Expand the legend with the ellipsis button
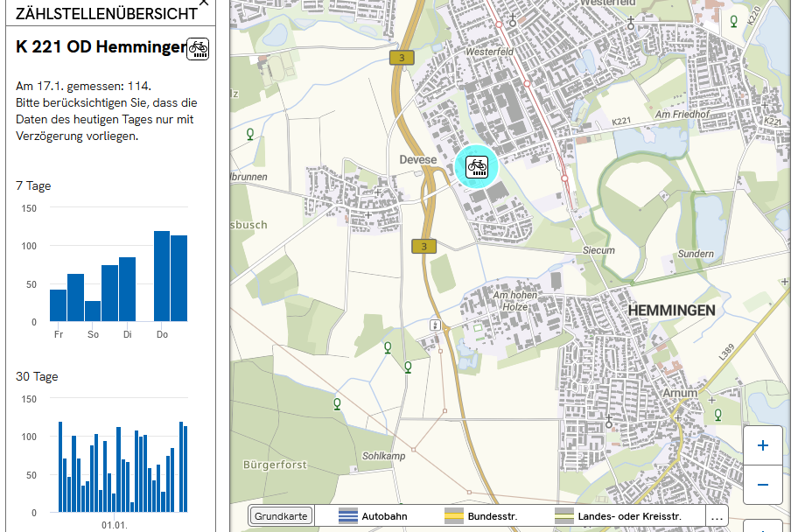Screen dimensions: 798x532 click(x=717, y=516)
